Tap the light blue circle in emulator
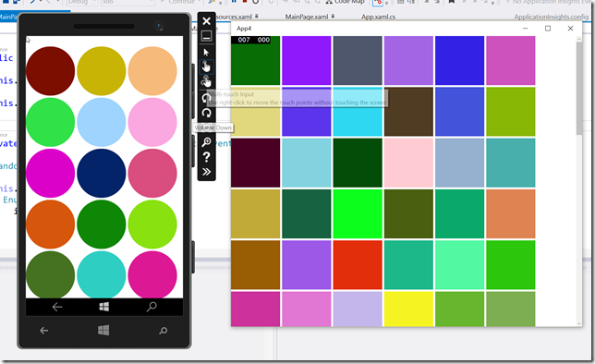This screenshot has height=364, width=595. 102,122
